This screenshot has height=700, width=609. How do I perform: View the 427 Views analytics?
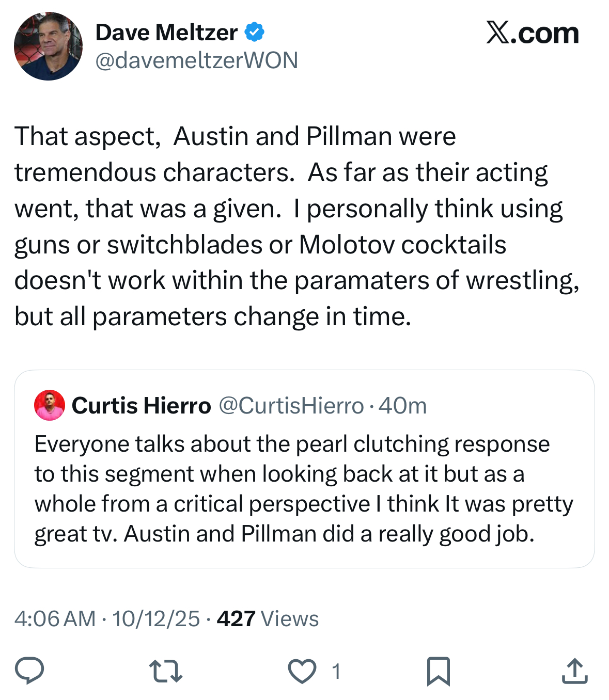(x=268, y=618)
